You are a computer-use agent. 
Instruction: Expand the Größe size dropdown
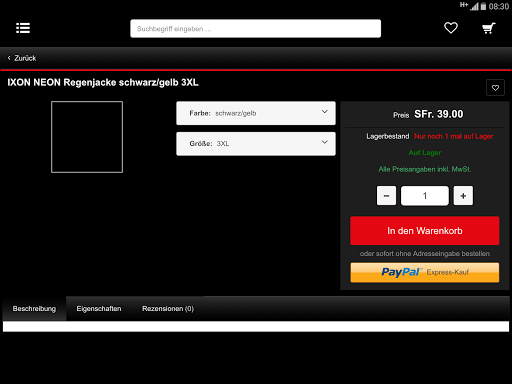pos(256,144)
